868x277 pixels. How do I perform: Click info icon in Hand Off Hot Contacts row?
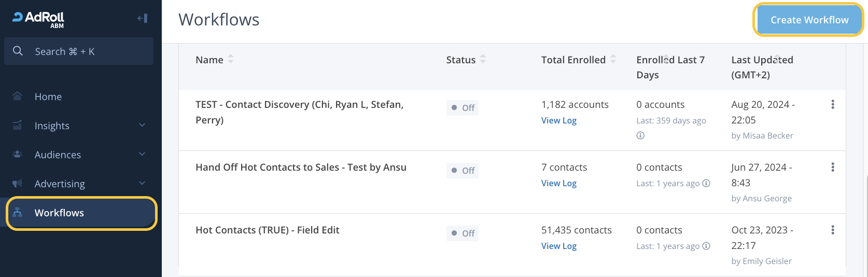coord(706,183)
